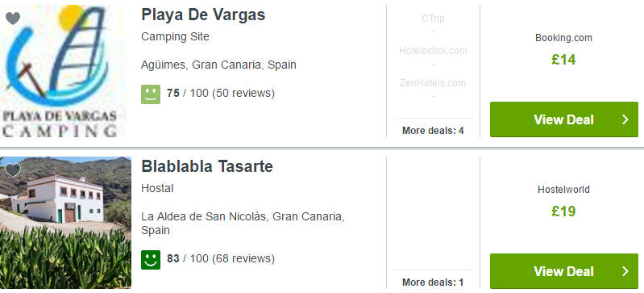Favorite Playa De Vargas with heart icon
The width and height of the screenshot is (644, 293).
(x=13, y=19)
